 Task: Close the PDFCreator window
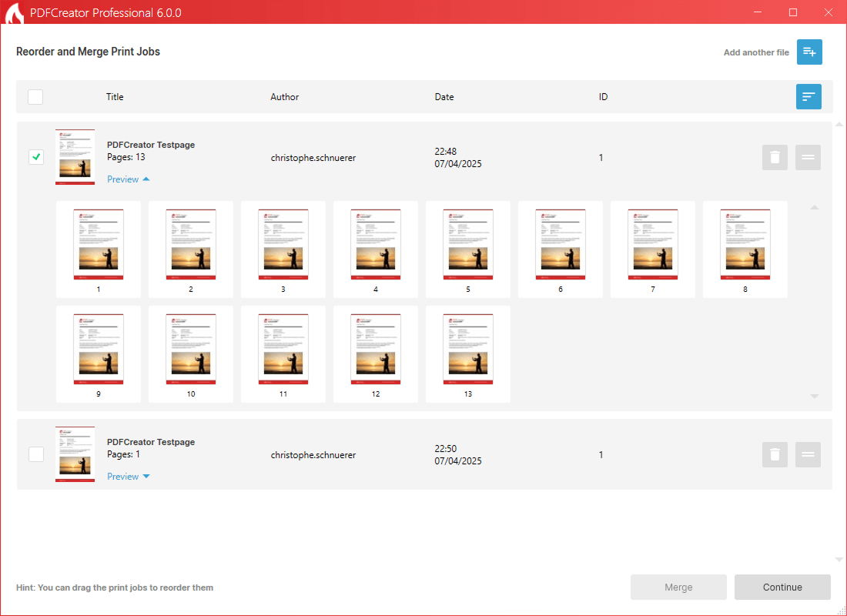828,12
